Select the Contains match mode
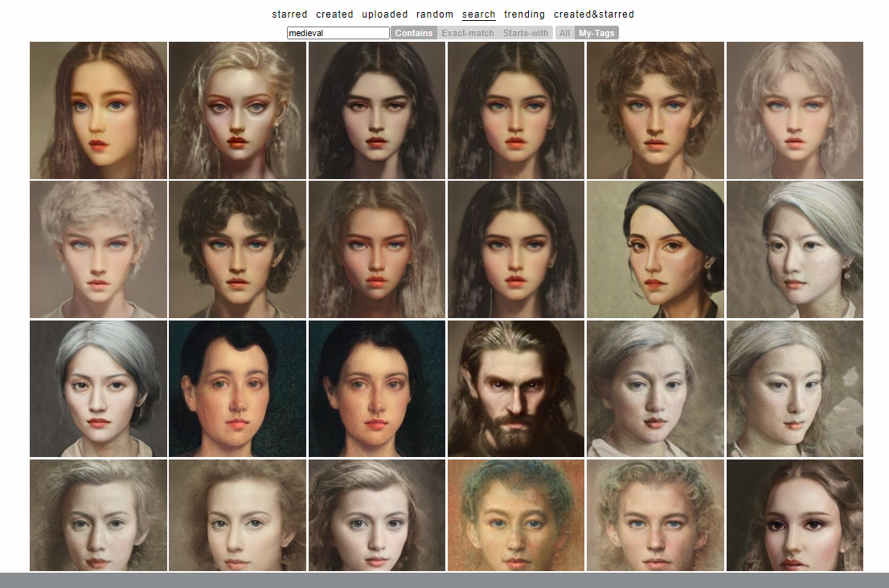The image size is (889, 588). [x=413, y=33]
